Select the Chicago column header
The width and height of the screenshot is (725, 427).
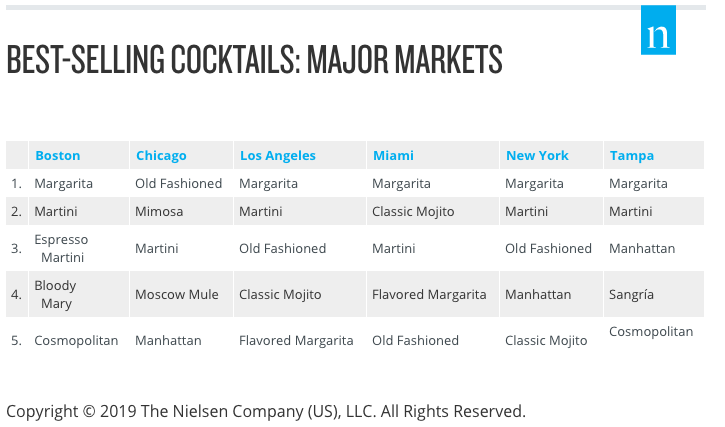[161, 155]
